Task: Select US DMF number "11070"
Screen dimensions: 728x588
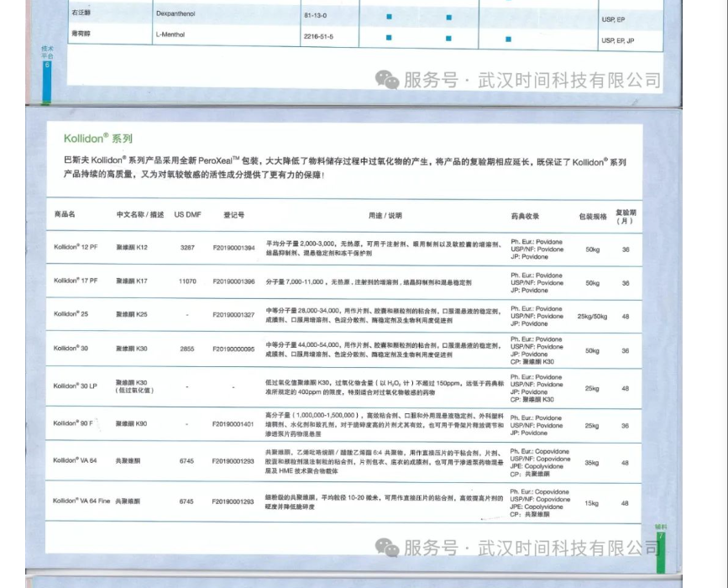Action: [x=187, y=281]
